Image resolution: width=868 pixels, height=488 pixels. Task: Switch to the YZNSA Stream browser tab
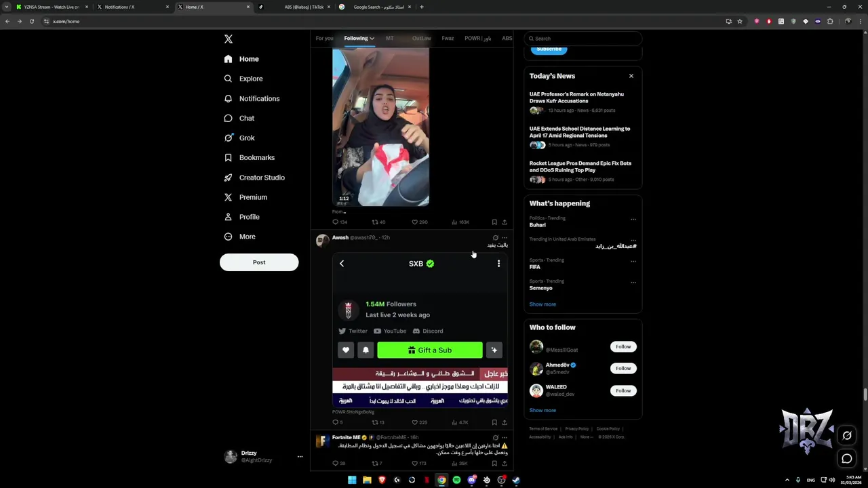point(52,7)
